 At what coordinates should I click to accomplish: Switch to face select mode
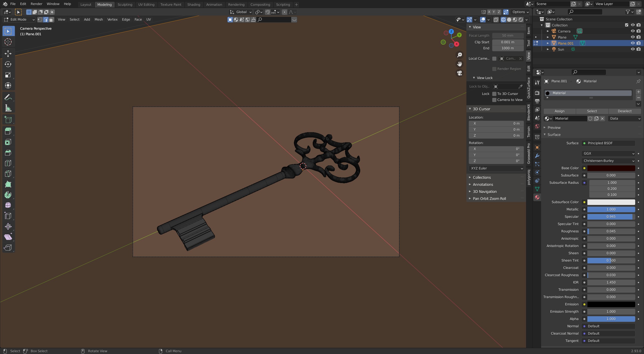click(x=52, y=20)
